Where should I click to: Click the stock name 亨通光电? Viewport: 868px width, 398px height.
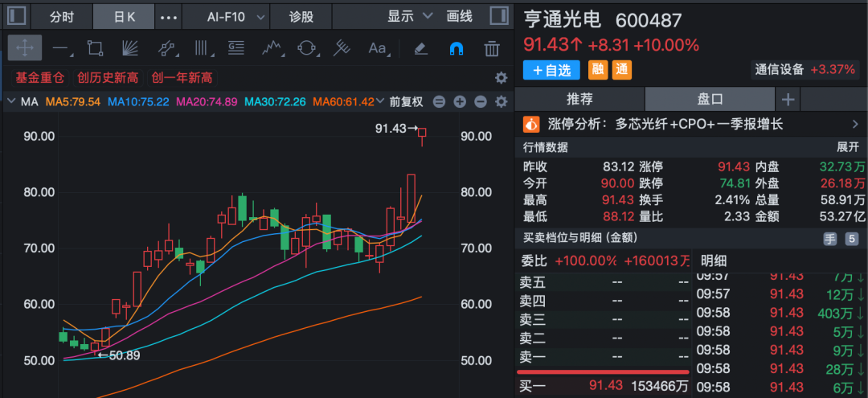(x=562, y=20)
